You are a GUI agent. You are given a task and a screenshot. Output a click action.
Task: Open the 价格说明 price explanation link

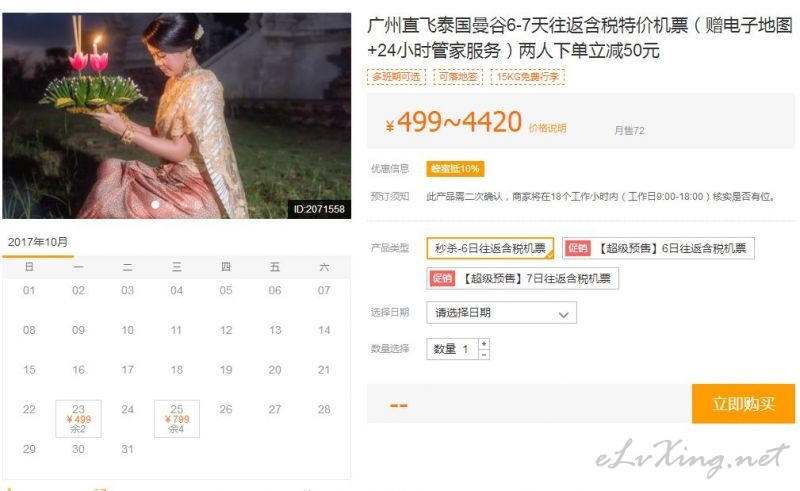point(547,128)
